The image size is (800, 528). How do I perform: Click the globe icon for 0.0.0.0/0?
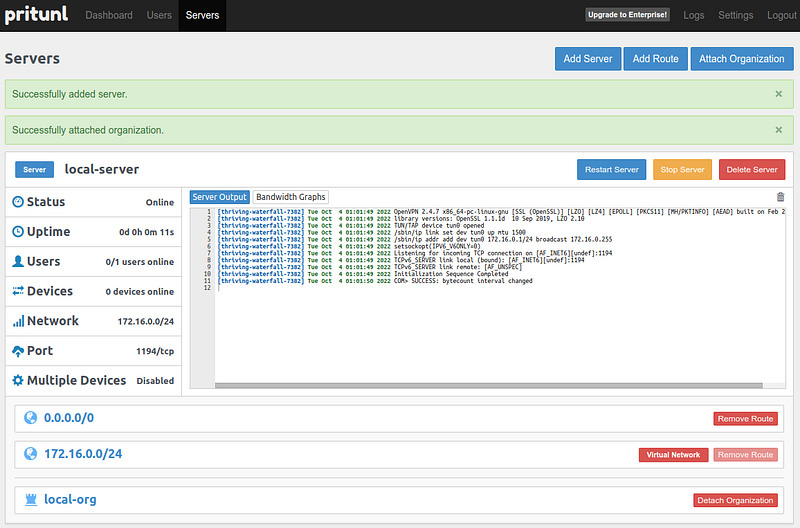click(31, 418)
